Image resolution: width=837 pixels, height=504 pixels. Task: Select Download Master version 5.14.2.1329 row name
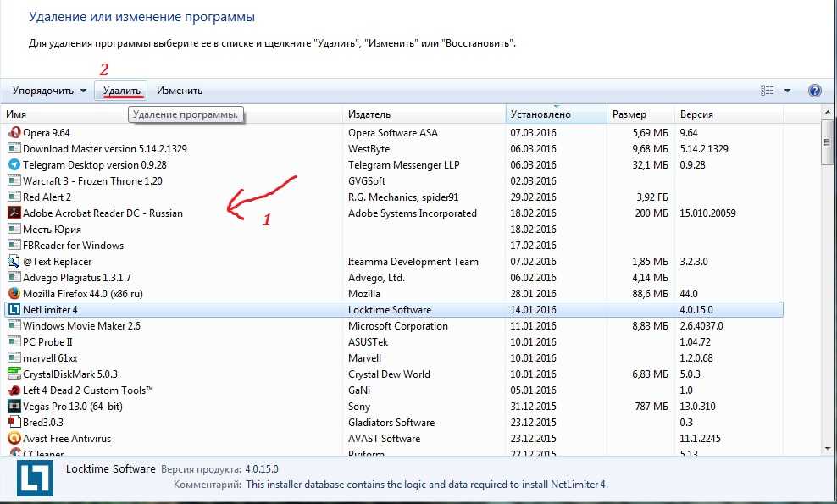pyautogui.click(x=105, y=148)
